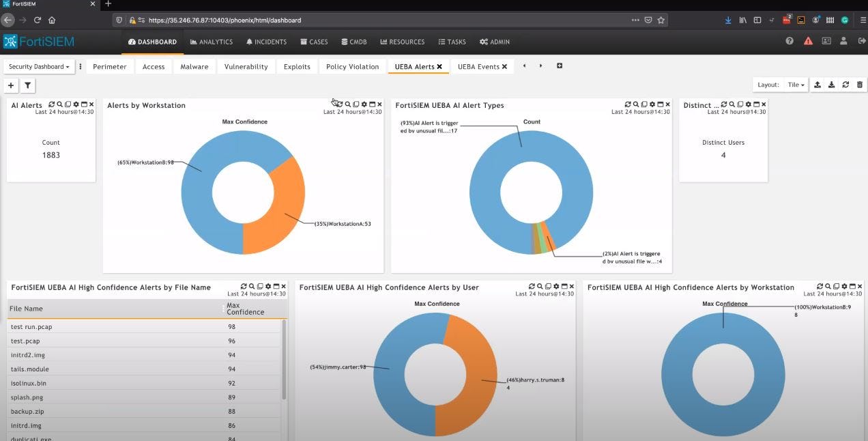Open Firefox downloads arrow

[729, 20]
